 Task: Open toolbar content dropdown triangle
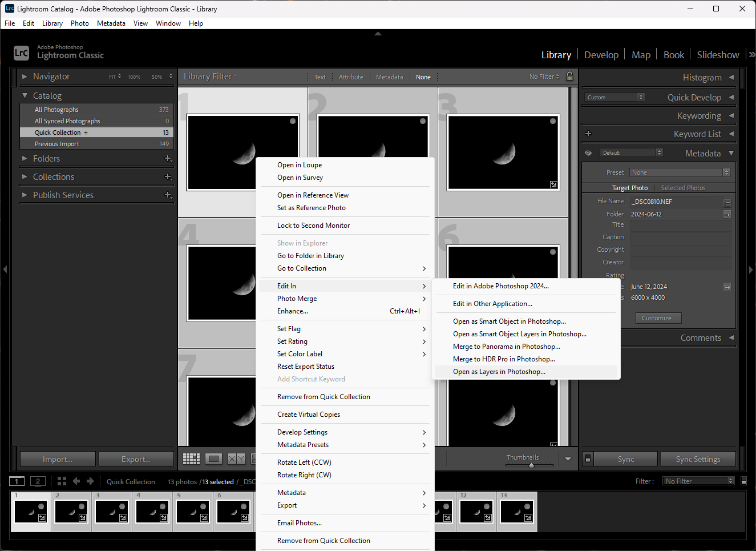point(568,459)
